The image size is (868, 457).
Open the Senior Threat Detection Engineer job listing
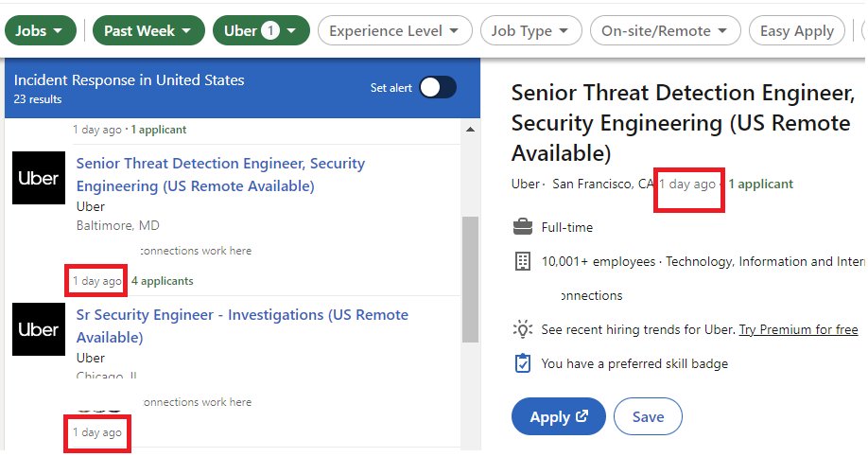220,174
